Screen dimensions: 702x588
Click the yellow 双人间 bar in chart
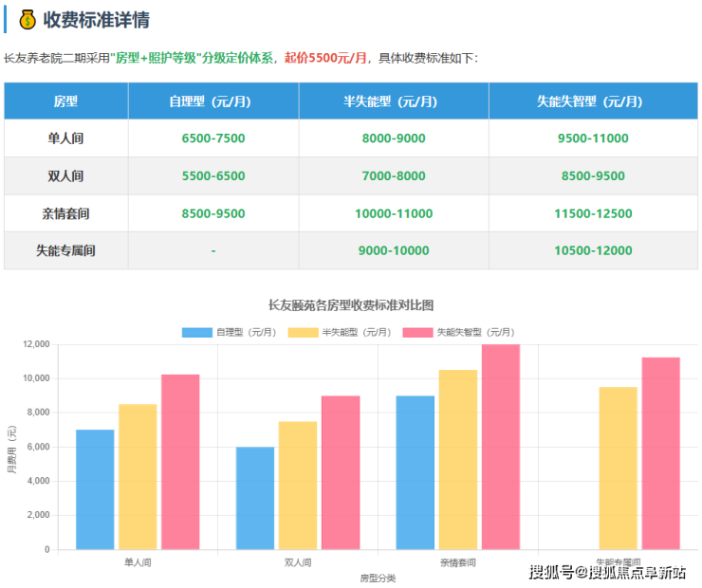pyautogui.click(x=298, y=486)
